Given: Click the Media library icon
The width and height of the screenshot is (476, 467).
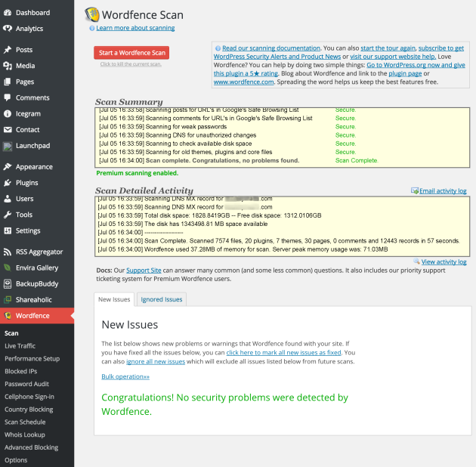Looking at the screenshot, I should [8, 66].
